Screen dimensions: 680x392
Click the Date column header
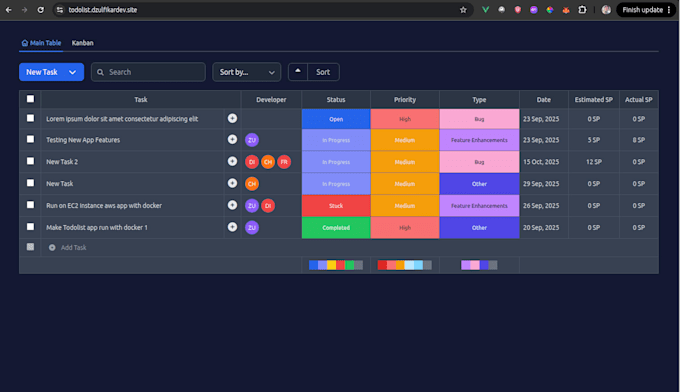click(544, 100)
